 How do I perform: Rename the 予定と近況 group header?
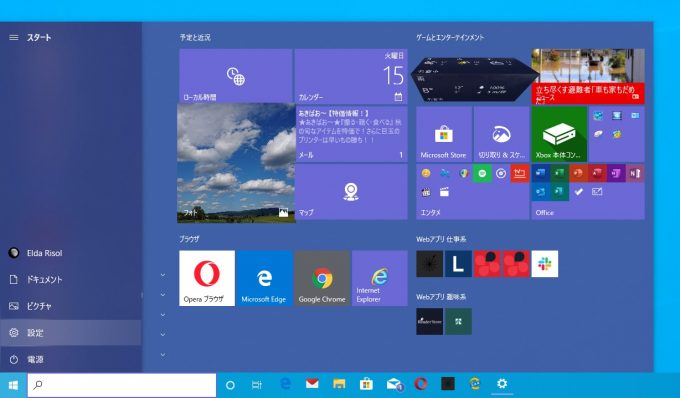pos(195,38)
